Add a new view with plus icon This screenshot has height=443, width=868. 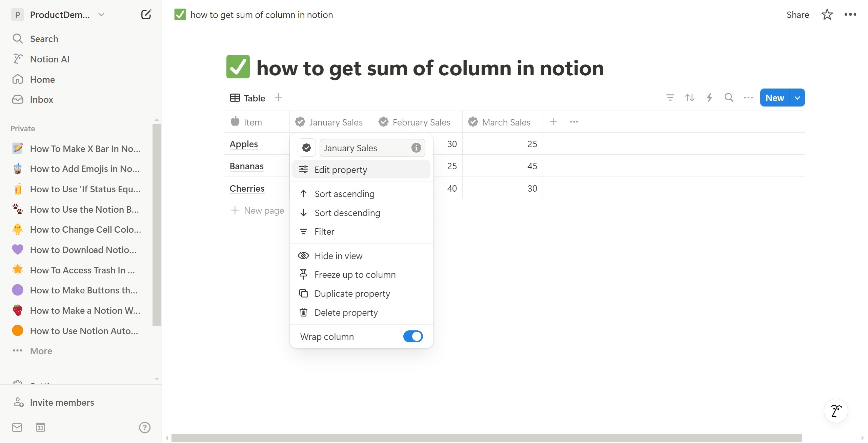click(x=278, y=97)
